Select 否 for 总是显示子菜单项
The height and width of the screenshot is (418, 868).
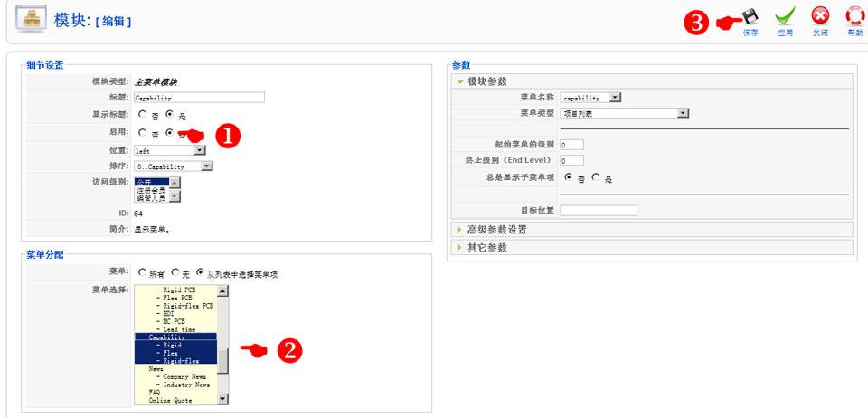coord(568,177)
